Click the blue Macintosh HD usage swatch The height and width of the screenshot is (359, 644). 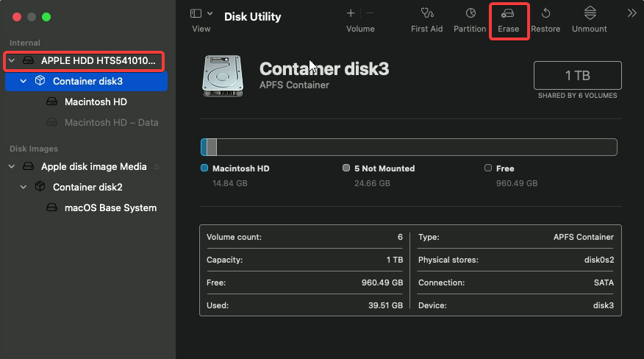204,168
